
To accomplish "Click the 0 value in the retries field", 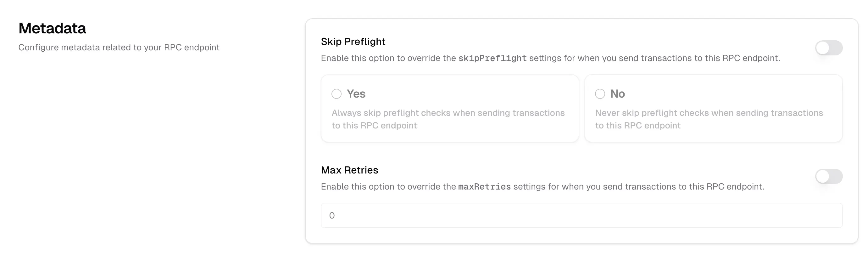I will [332, 215].
